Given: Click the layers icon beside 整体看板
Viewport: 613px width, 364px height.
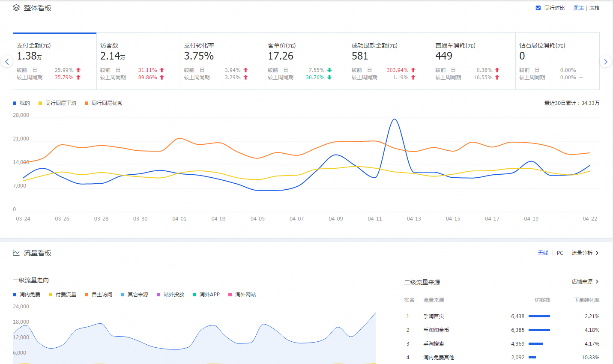Looking at the screenshot, I should point(16,8).
